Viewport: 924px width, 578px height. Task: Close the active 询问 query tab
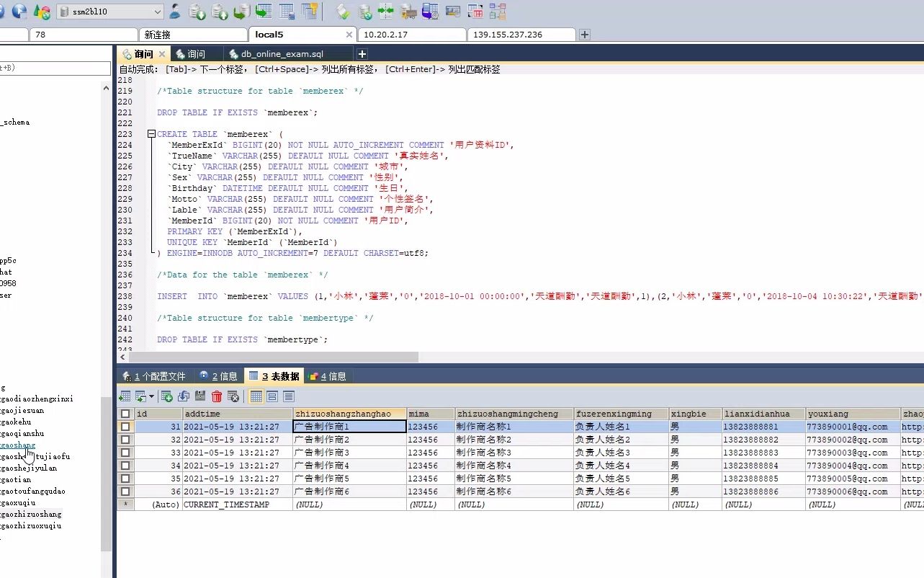(x=162, y=54)
